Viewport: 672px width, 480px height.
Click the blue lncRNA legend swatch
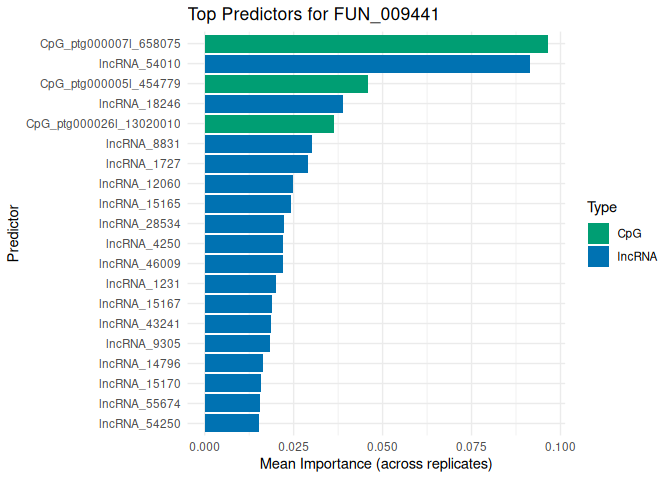[598, 256]
